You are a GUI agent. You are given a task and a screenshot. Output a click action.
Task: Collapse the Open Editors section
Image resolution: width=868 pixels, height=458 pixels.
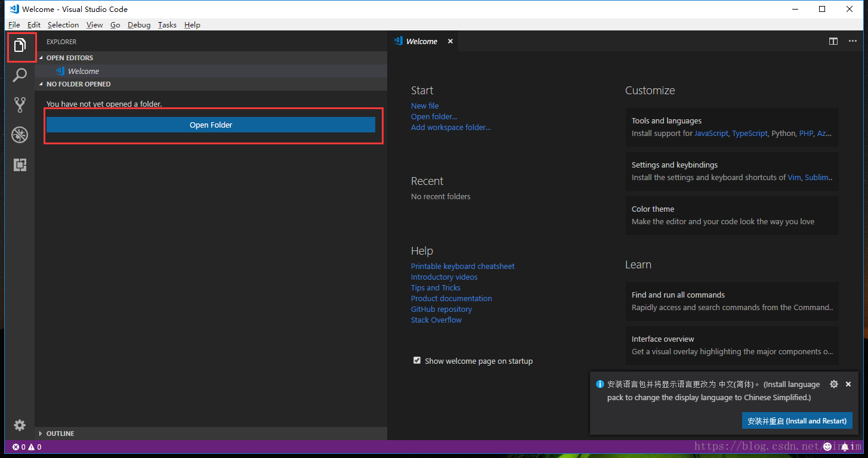coord(41,58)
